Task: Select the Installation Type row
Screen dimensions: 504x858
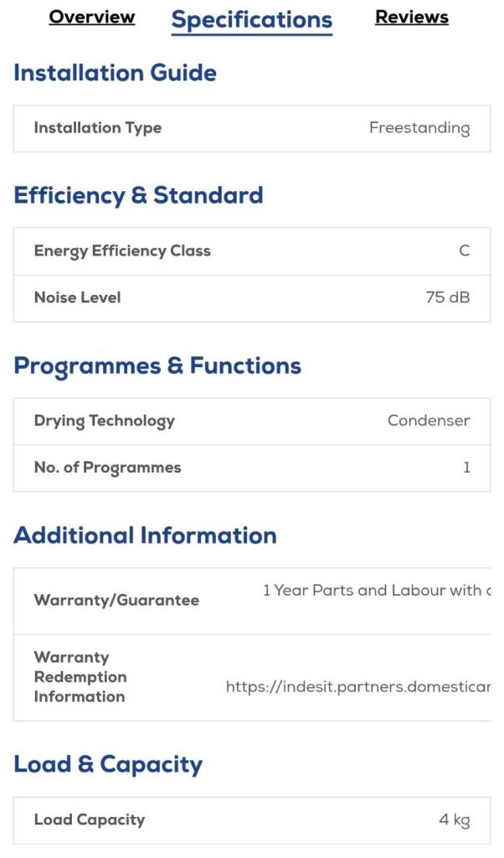Action: coord(251,128)
